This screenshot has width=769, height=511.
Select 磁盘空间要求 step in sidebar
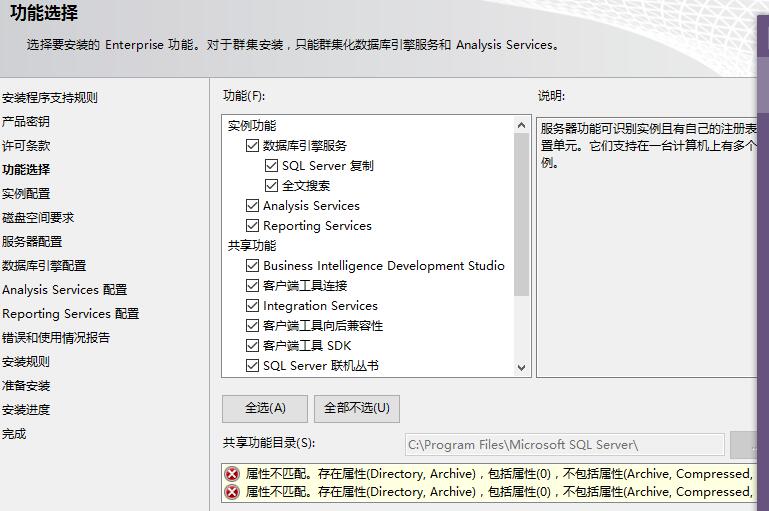(38, 218)
